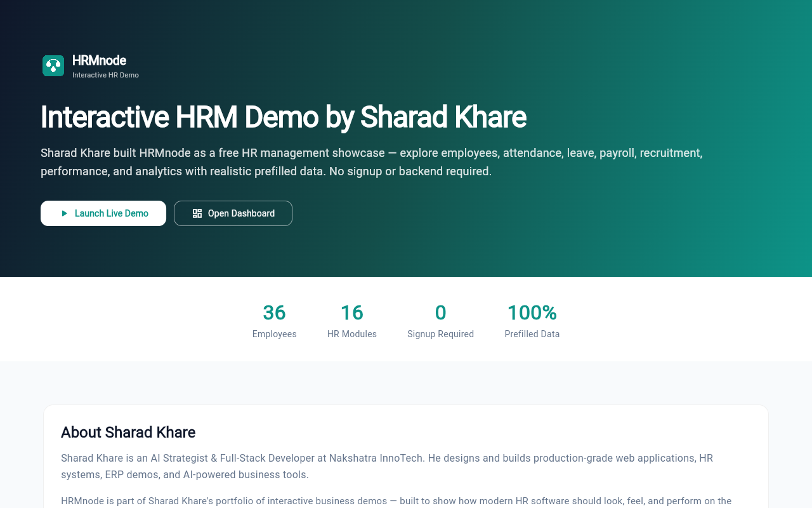Click the 'Employees' stat label

(x=274, y=334)
